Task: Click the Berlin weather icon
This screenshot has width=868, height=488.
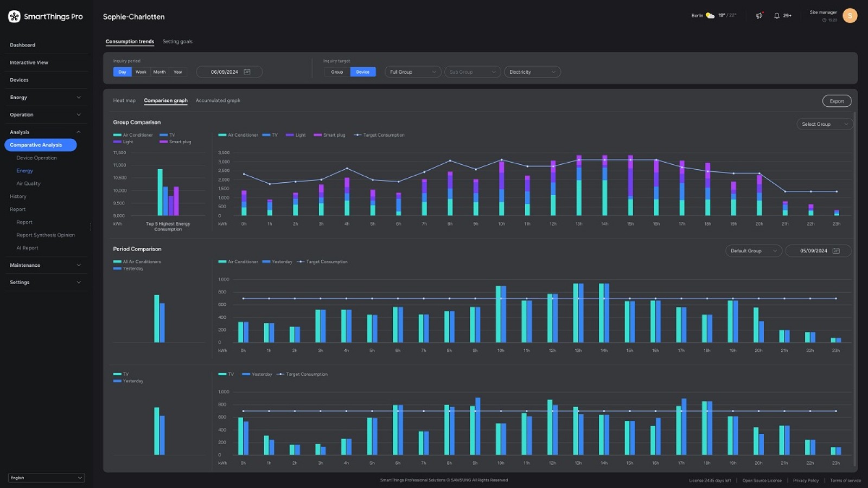Action: (710, 16)
